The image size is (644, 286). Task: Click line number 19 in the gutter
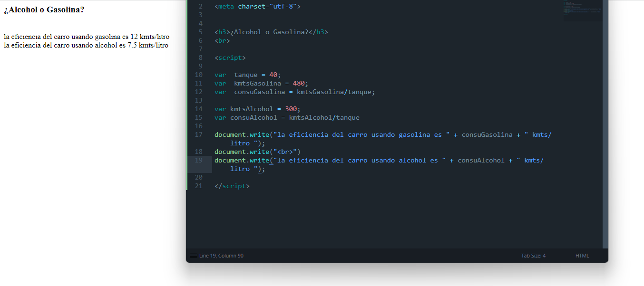click(199, 160)
